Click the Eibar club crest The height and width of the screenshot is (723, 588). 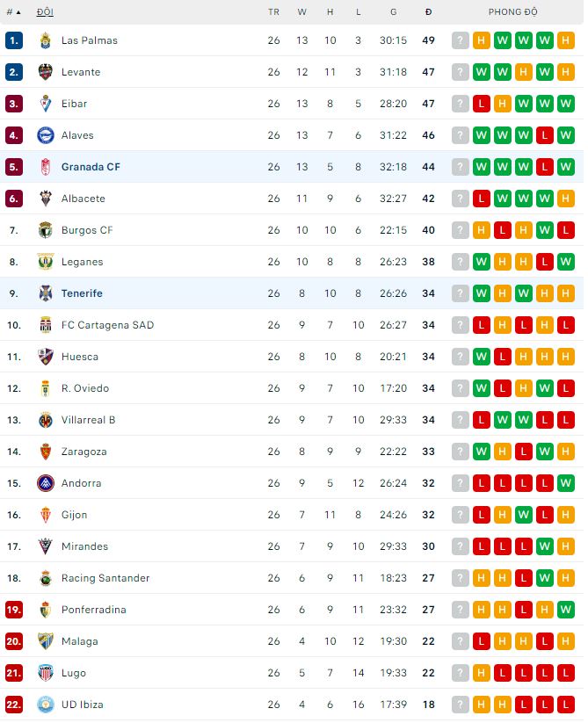[x=46, y=104]
